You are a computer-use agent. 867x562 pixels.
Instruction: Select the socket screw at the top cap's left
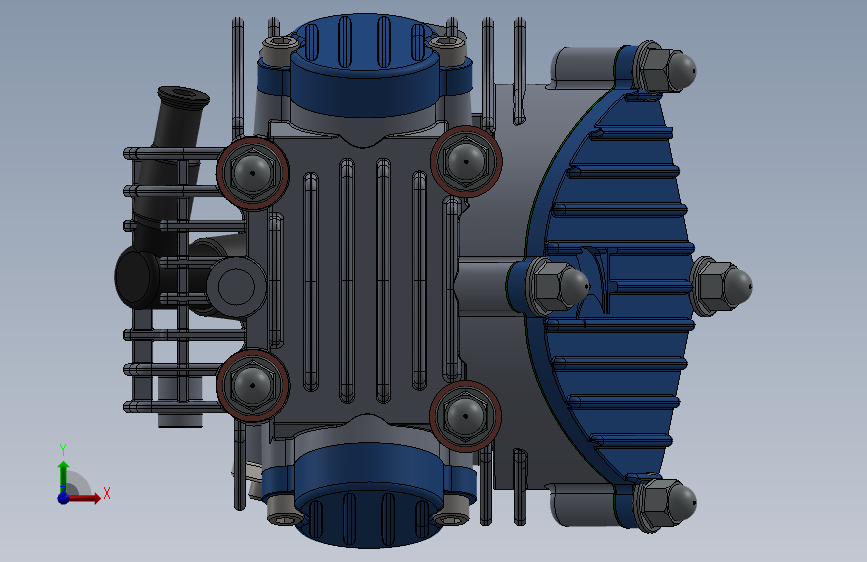tap(279, 51)
